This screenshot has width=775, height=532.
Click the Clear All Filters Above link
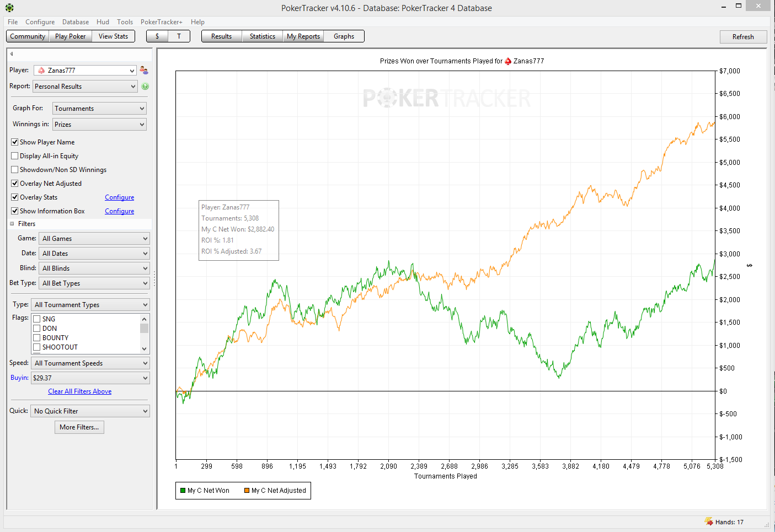(80, 391)
